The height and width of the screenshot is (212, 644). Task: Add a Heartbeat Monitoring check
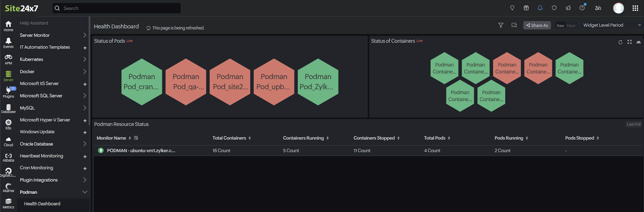coord(85,156)
